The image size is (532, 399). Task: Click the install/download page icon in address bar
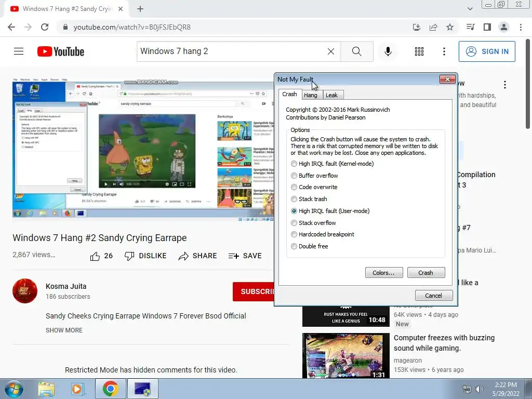(x=417, y=27)
